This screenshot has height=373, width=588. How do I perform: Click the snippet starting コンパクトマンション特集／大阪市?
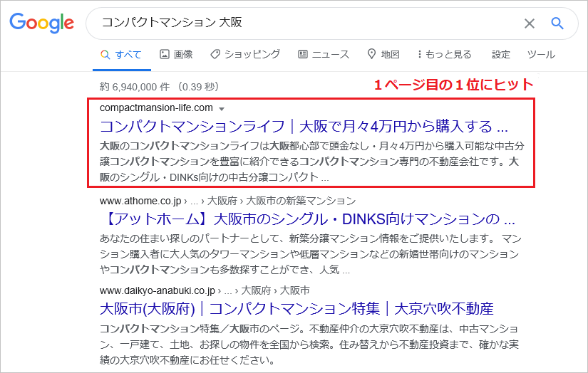pyautogui.click(x=309, y=345)
